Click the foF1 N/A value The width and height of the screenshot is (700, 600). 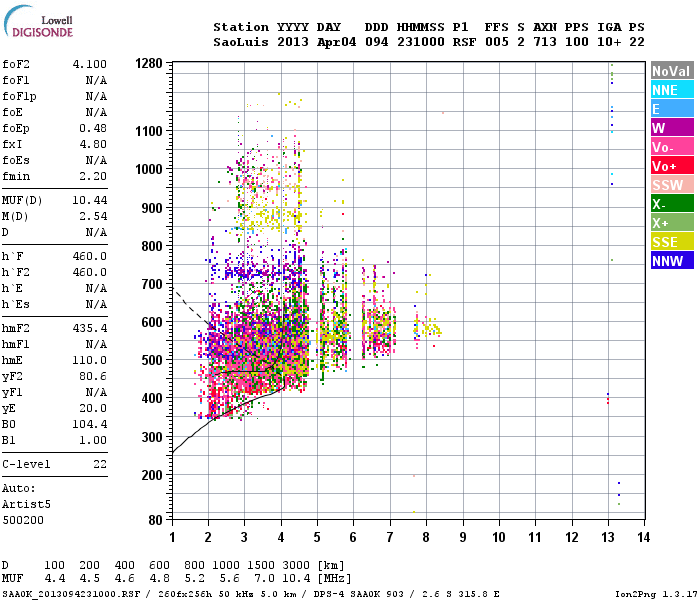click(96, 80)
